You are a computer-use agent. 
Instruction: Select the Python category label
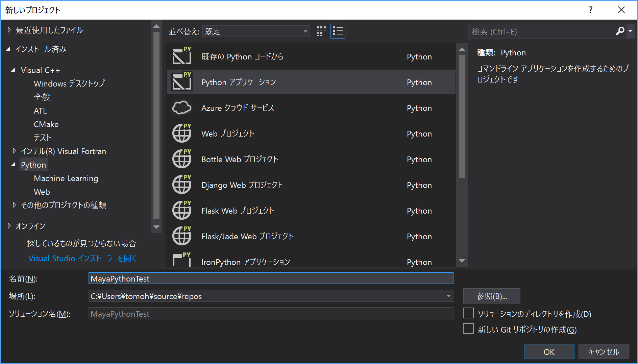(x=33, y=165)
